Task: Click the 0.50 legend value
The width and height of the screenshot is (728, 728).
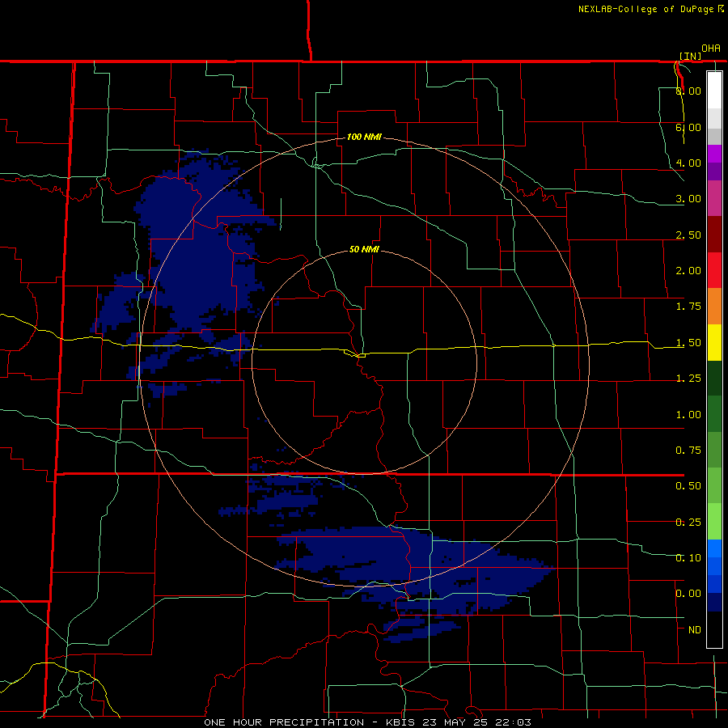Action: [688, 486]
